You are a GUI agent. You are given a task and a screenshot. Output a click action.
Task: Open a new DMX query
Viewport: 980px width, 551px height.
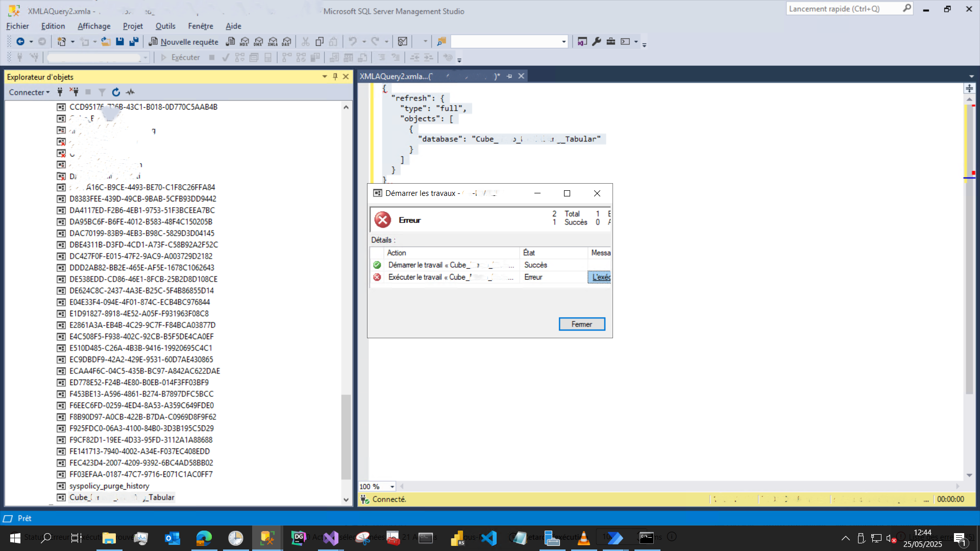click(259, 42)
